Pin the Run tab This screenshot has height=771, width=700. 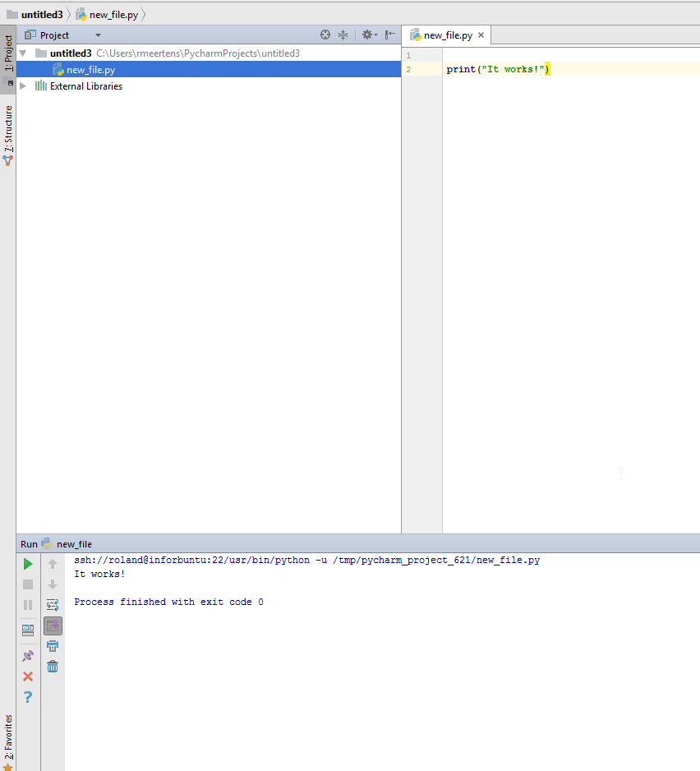point(28,656)
